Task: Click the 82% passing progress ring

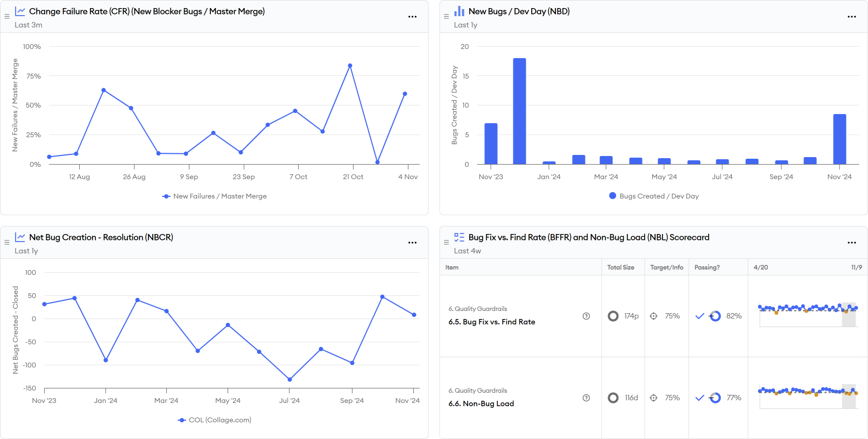Action: coord(715,316)
